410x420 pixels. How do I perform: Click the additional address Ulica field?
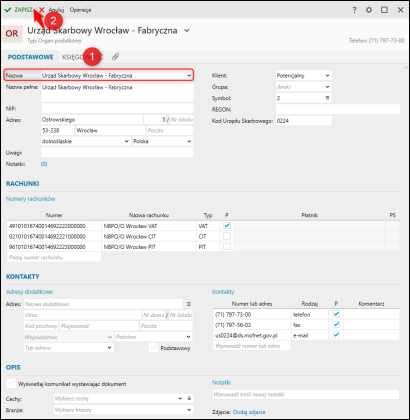point(82,315)
